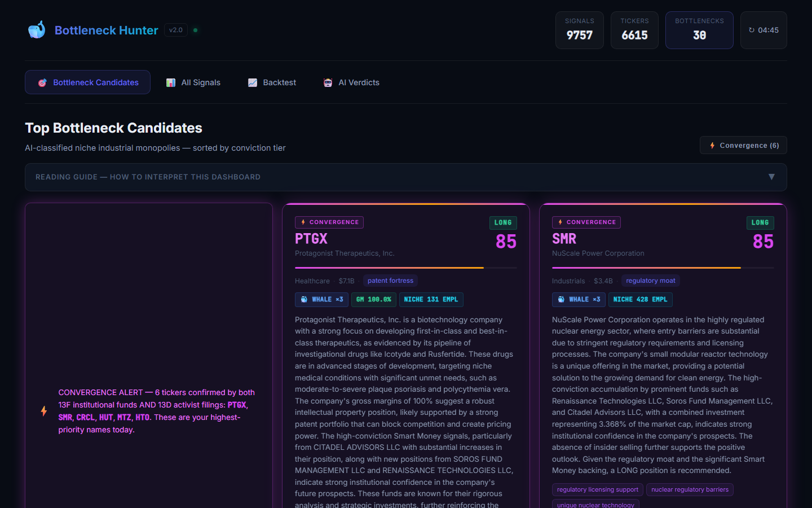Select the Tickers 6615 stat card

coord(634,30)
